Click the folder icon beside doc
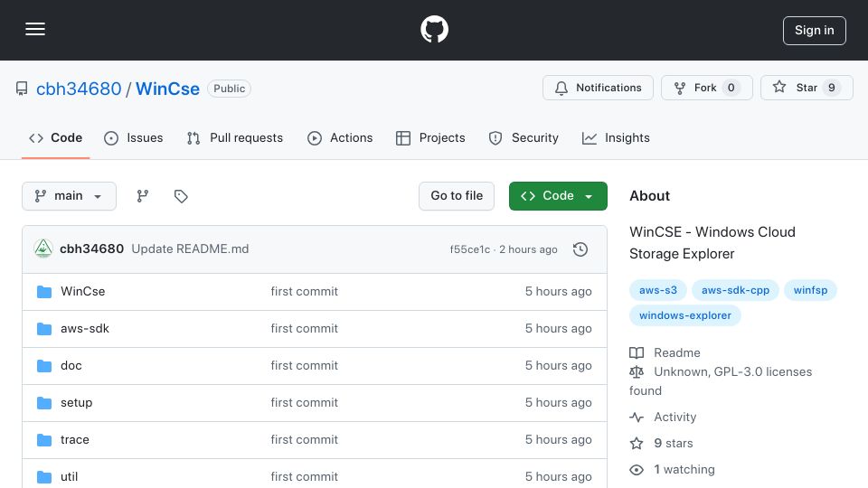This screenshot has height=488, width=868. point(44,366)
